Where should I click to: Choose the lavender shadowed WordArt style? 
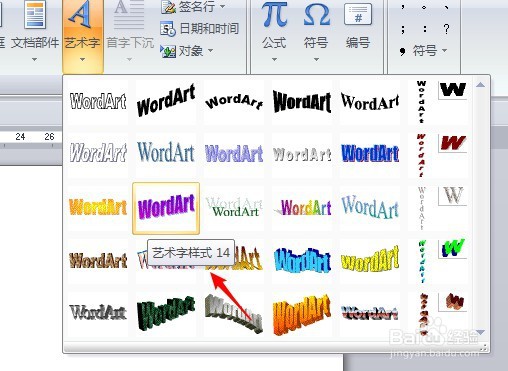pyautogui.click(x=234, y=154)
